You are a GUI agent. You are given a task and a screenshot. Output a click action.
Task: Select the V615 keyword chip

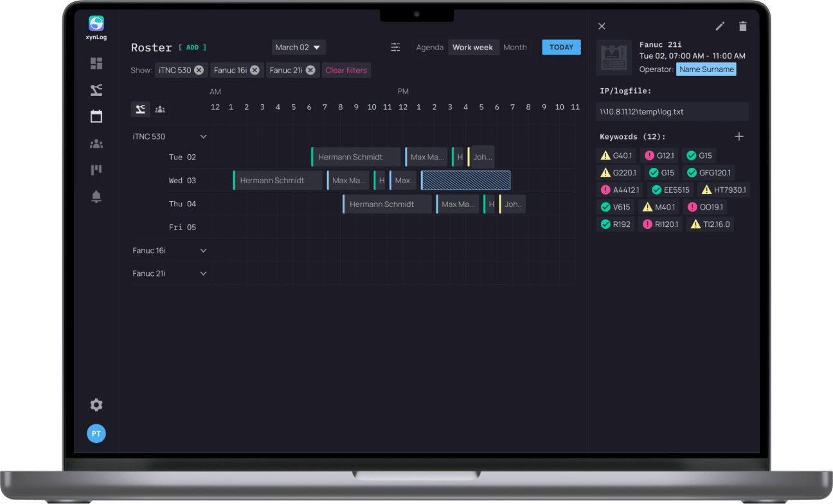[615, 207]
